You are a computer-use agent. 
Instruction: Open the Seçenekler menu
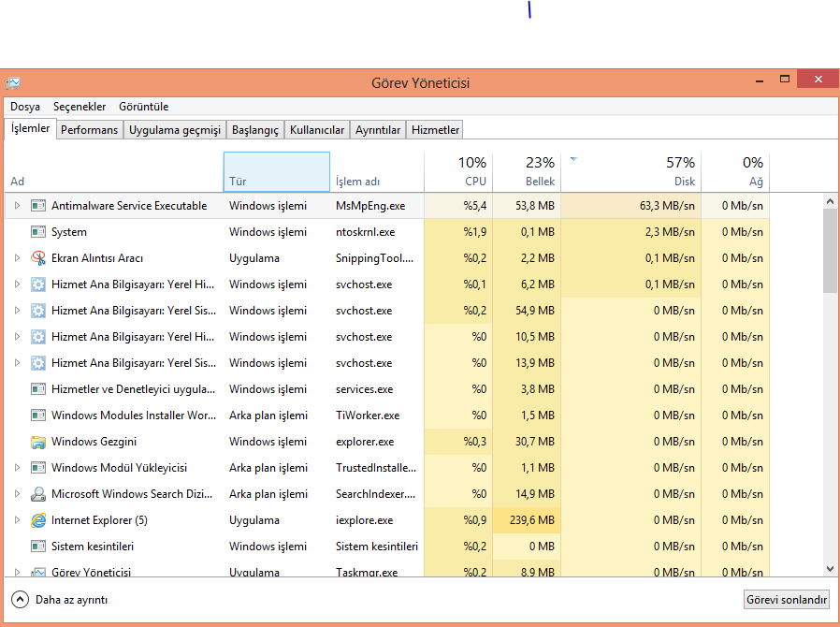click(80, 107)
